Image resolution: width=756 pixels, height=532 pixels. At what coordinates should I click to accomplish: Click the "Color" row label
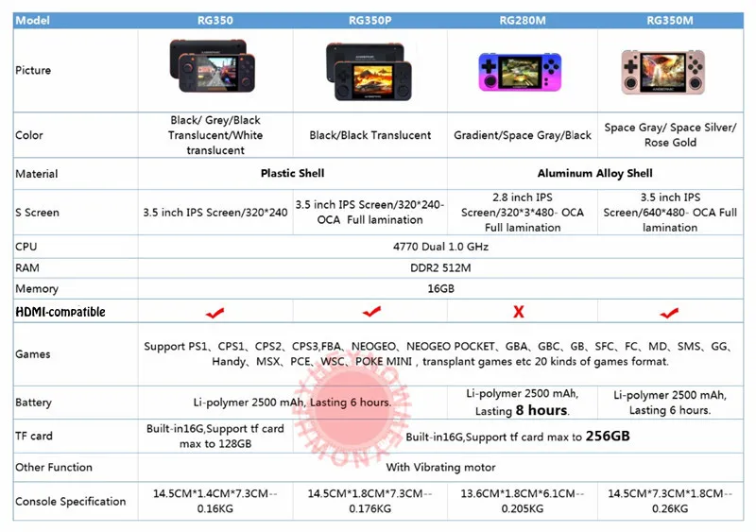[29, 135]
